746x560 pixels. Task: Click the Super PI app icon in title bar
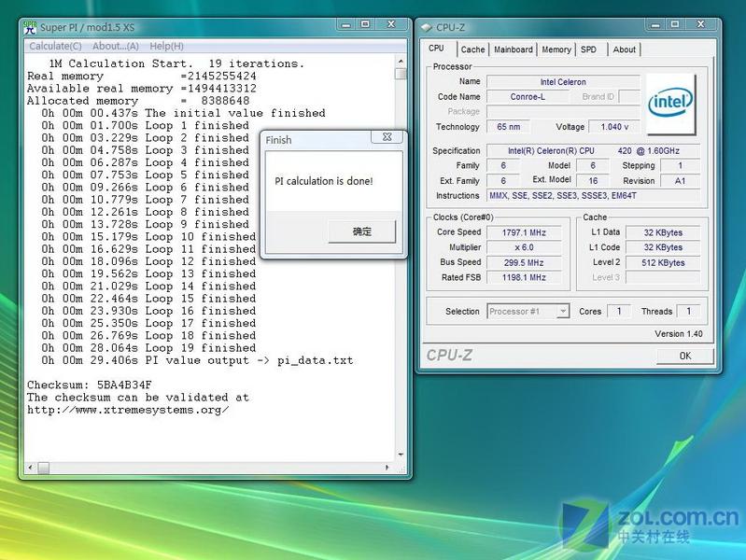click(x=30, y=27)
